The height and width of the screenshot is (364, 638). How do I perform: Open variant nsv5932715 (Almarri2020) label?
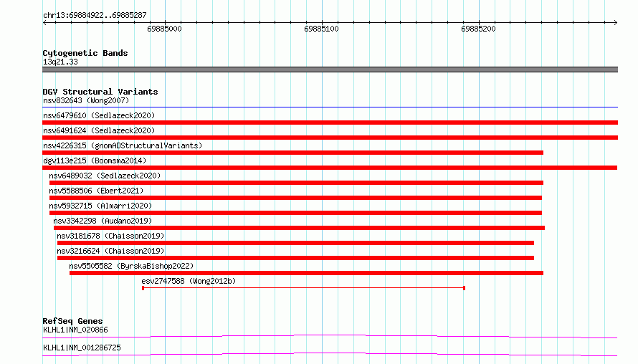click(100, 206)
